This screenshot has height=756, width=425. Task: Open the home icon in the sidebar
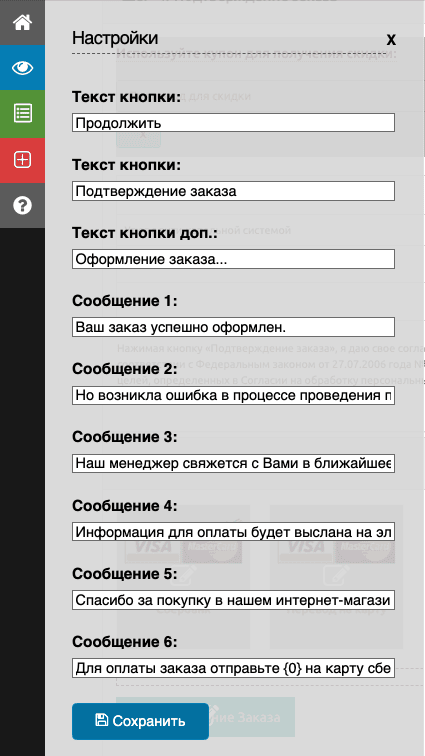(22, 23)
